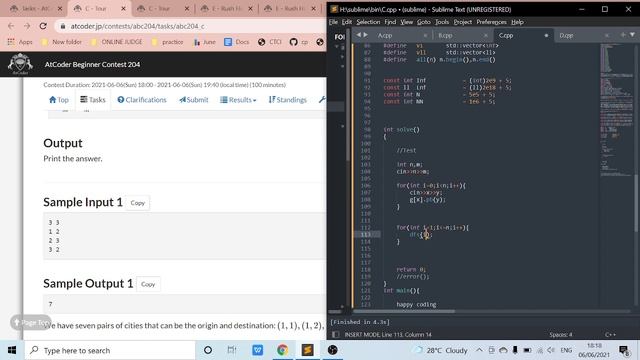The height and width of the screenshot is (360, 640).
Task: Close the A.cpp tab
Action: click(x=425, y=36)
